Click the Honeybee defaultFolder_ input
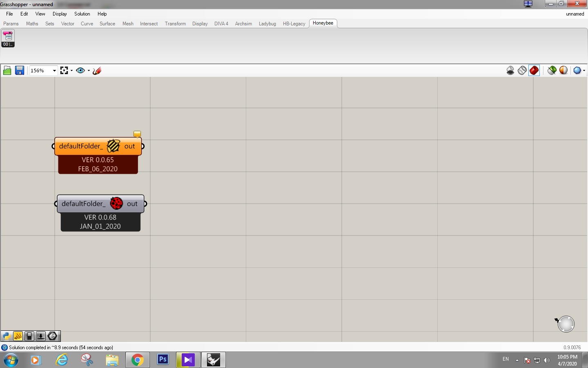 tap(81, 146)
